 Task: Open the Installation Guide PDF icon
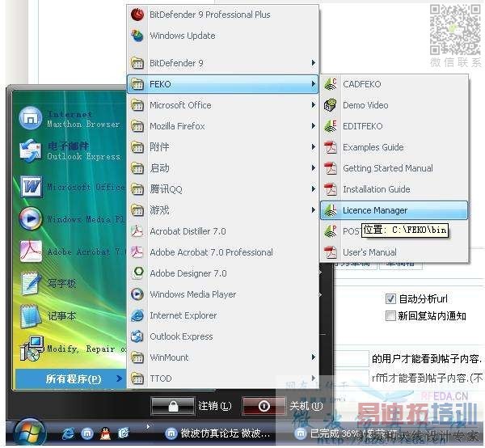pos(331,189)
